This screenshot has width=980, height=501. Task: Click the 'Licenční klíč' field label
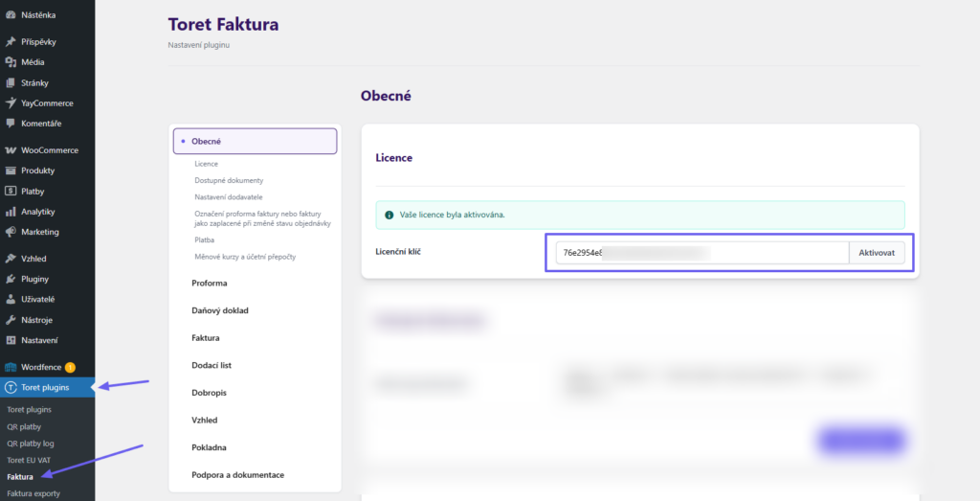(x=398, y=251)
